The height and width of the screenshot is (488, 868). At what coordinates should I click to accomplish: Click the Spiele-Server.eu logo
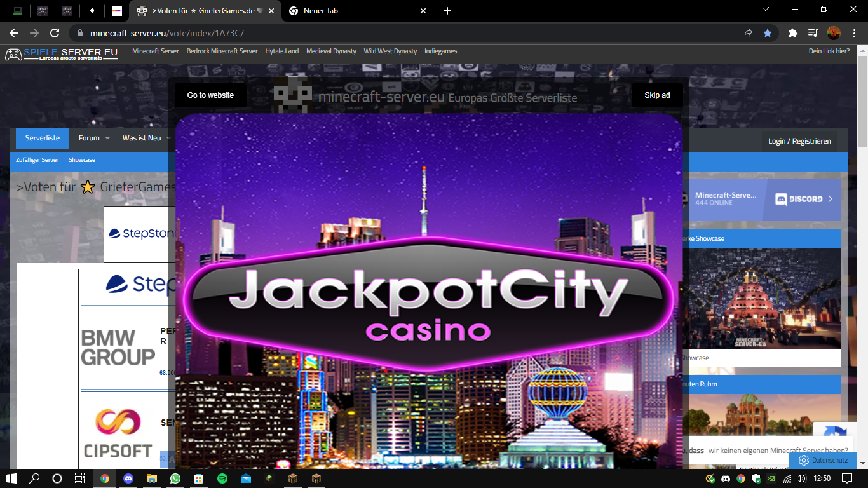point(62,54)
